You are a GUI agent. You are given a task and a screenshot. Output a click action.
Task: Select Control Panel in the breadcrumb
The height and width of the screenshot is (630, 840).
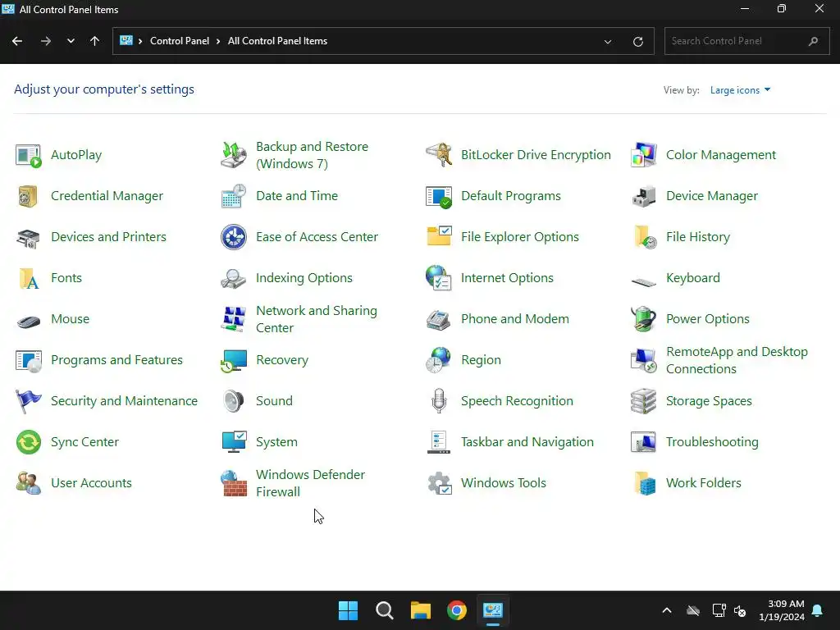(180, 41)
